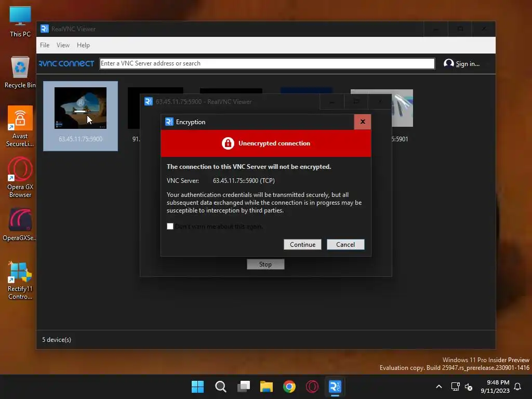Viewport: 532px width, 399px height.
Task: Click the RealVNC icon in the Encryption title bar
Action: pyautogui.click(x=169, y=122)
